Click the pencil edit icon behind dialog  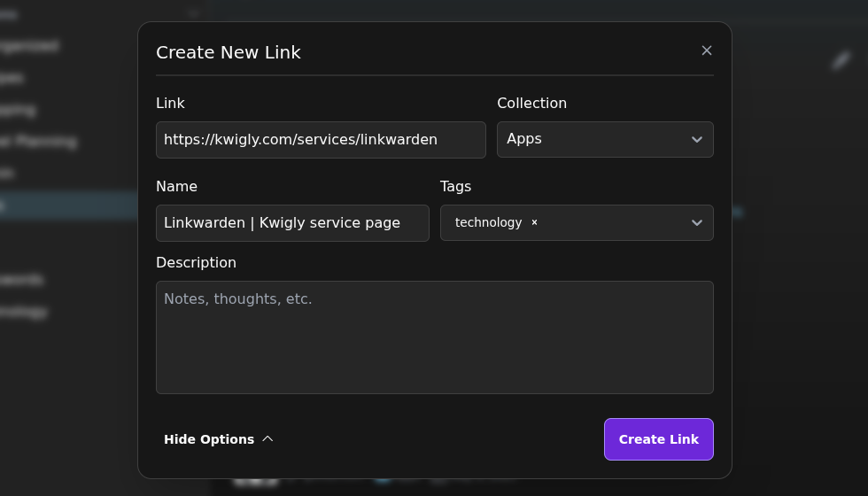pos(841,60)
